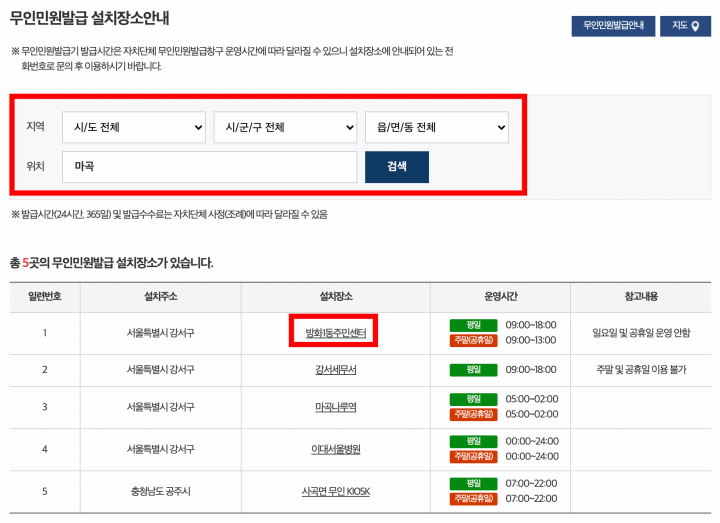Click the 평일 badge in 마곡나루역 row
This screenshot has height=523, width=720.
pyautogui.click(x=473, y=399)
